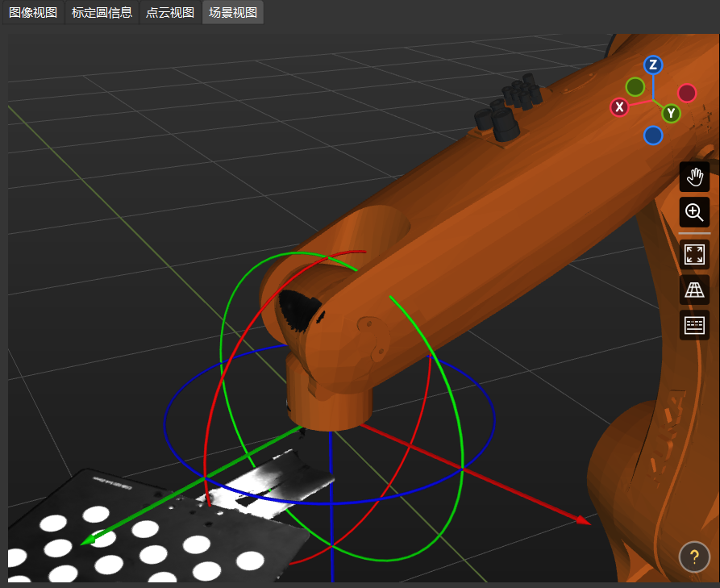Select the 场景视图 tab
Viewport: 720px width, 588px height.
(x=232, y=12)
